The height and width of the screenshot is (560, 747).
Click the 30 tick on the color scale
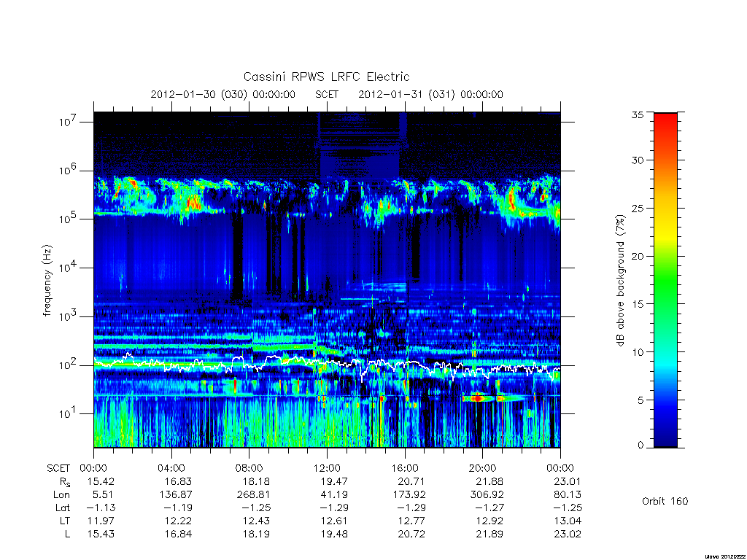[638, 160]
